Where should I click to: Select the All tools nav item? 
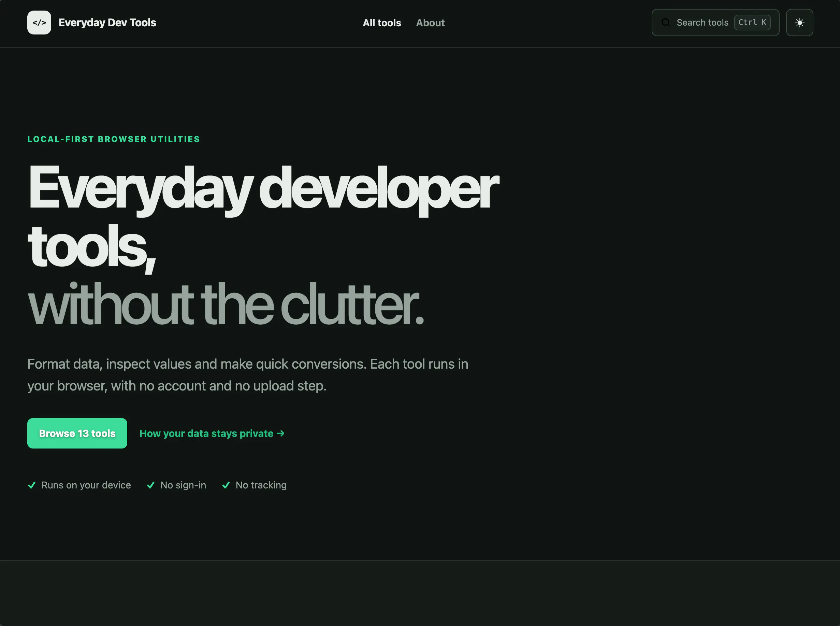(382, 23)
